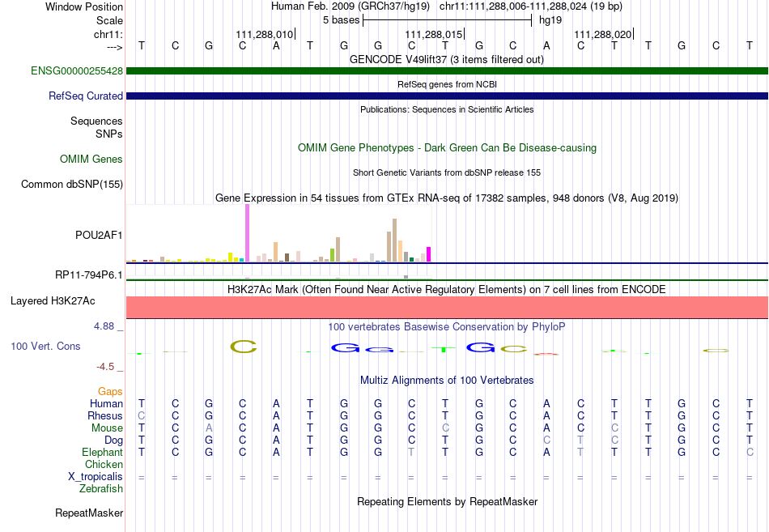Click the pink H3K27Ac signal band

coord(447,307)
